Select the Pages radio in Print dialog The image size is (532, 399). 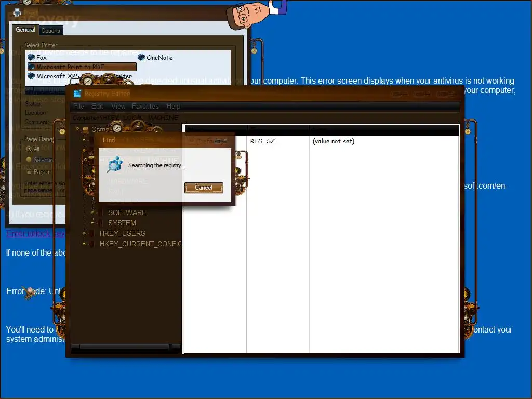point(29,171)
